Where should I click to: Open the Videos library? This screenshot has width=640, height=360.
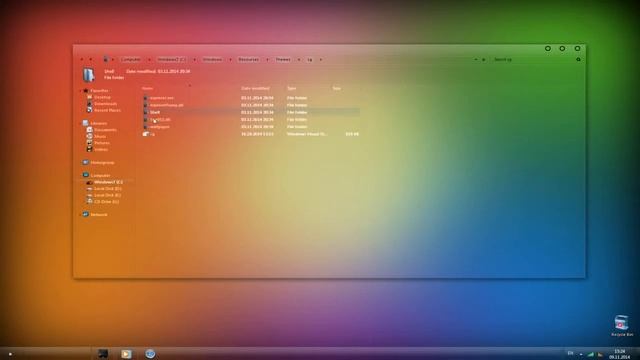point(101,149)
